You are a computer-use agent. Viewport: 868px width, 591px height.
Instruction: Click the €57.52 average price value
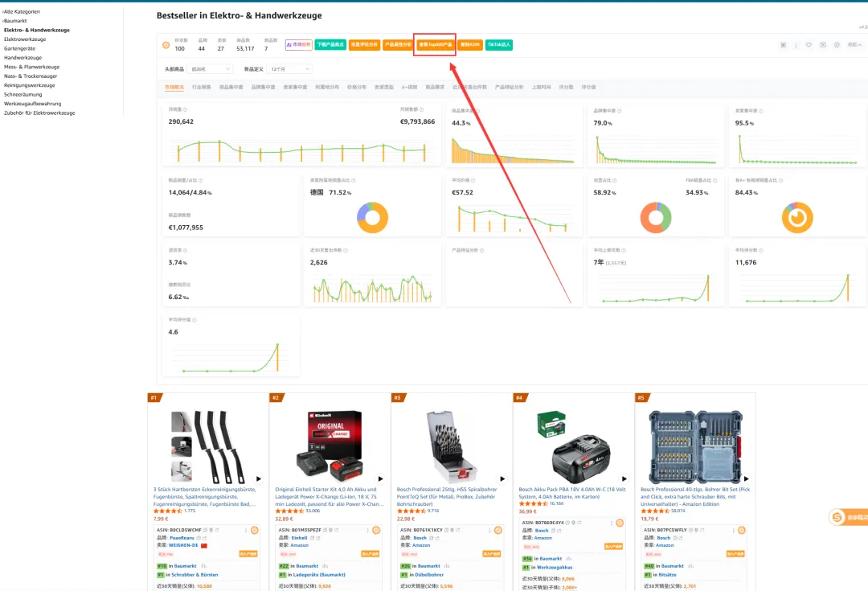[462, 193]
